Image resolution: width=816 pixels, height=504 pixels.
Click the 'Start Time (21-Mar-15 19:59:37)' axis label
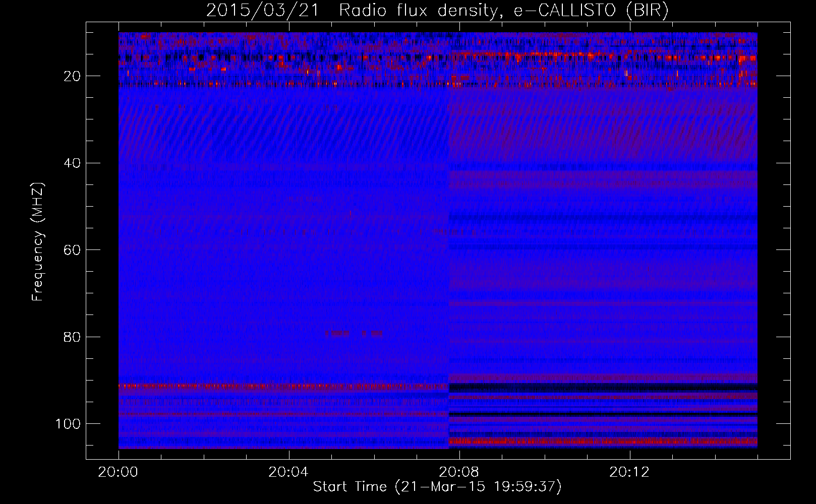click(x=437, y=487)
